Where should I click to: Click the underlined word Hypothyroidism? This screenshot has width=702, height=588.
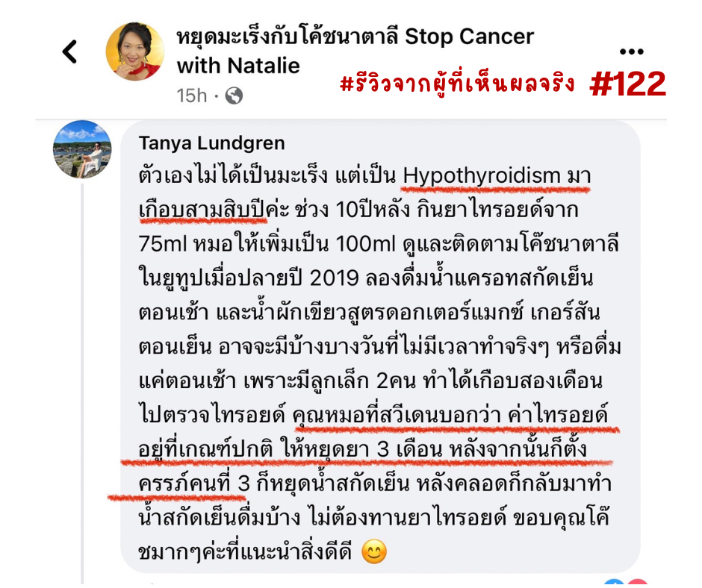pos(482,175)
